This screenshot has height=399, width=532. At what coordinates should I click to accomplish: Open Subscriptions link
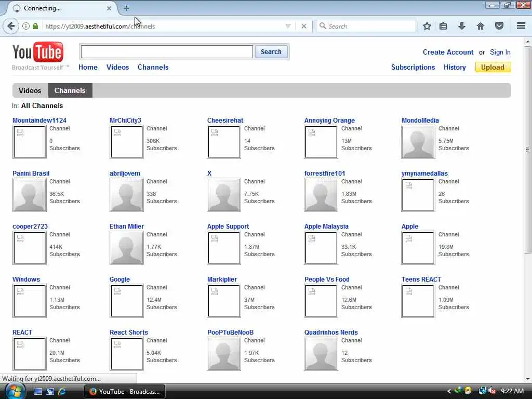tap(413, 67)
